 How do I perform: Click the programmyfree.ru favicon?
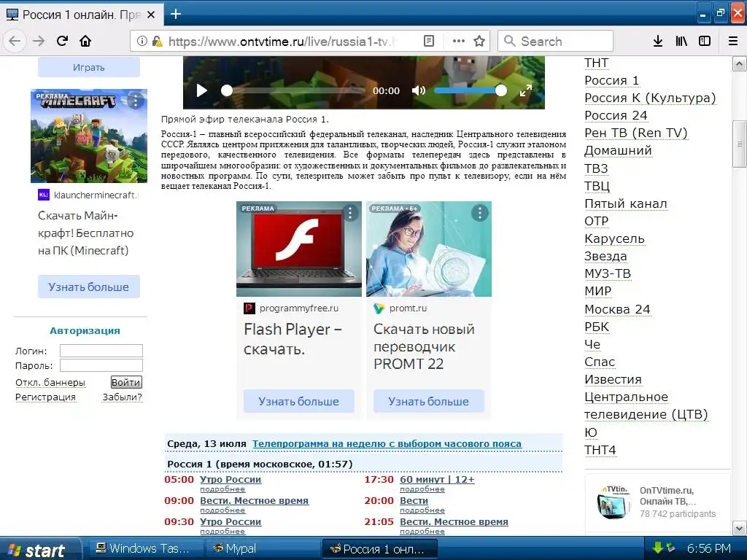pos(249,308)
